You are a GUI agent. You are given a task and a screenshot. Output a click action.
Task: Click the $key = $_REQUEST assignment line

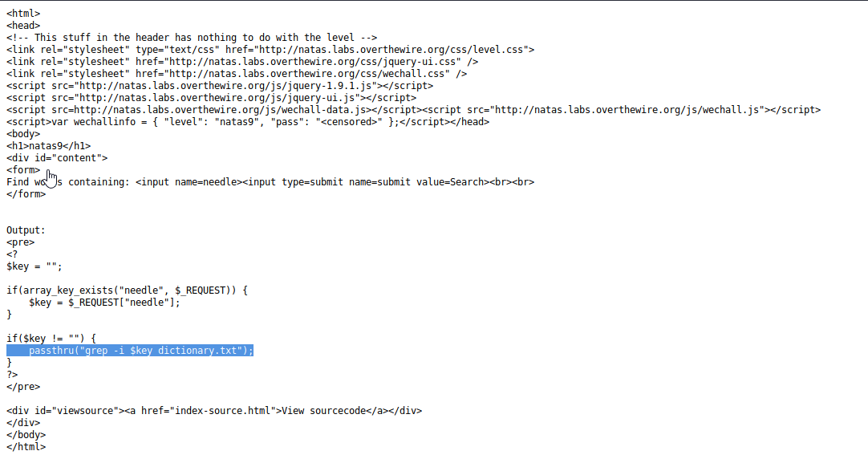[104, 303]
